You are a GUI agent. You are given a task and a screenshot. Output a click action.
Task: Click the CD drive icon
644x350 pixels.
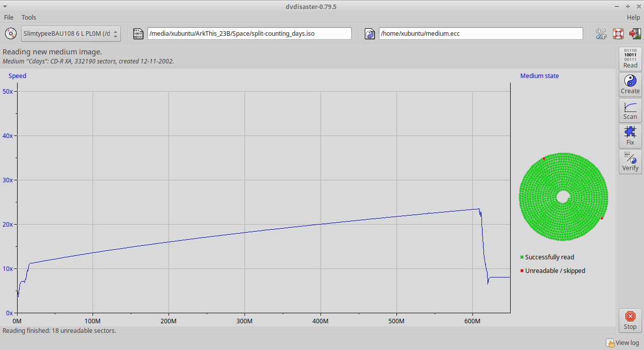coord(11,34)
